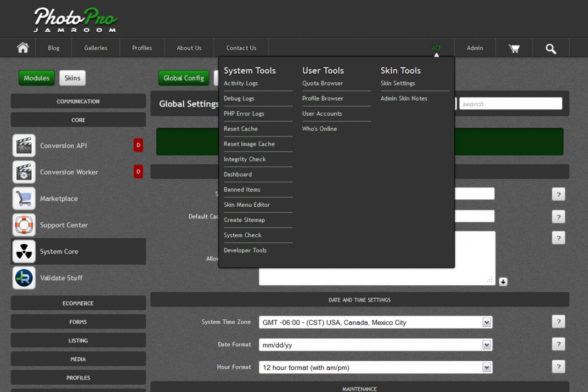Select the Conversion API module icon
Viewport: 588px width, 392px height.
[x=24, y=146]
